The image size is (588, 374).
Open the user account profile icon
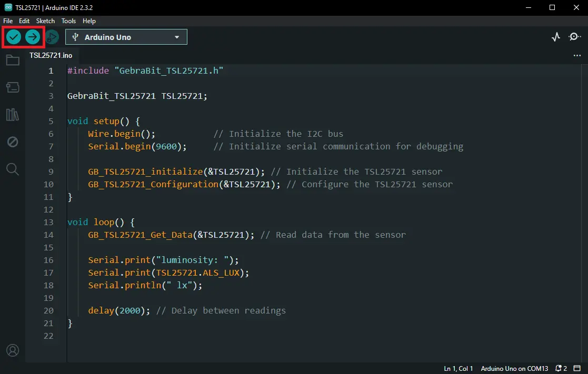click(13, 350)
